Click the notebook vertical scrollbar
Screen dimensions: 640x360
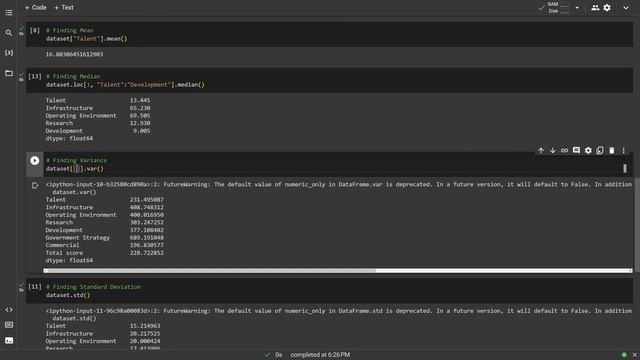coord(637,224)
